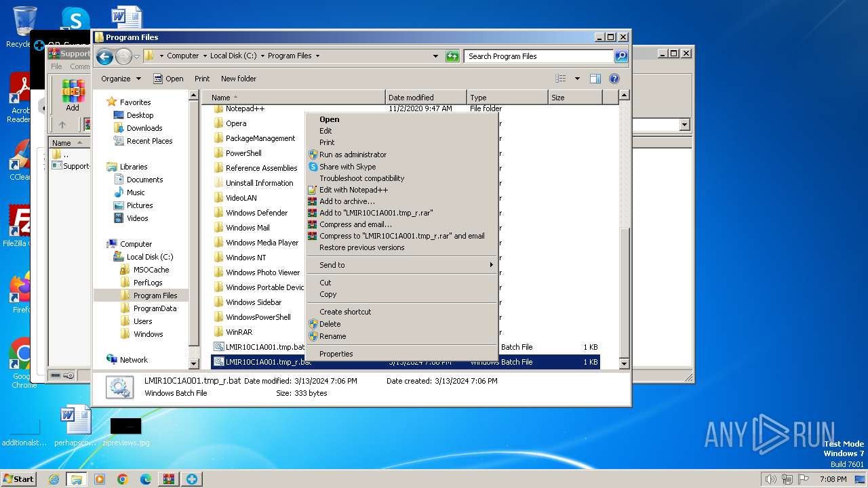
Task: Click Delete in context menu
Action: tap(401, 324)
